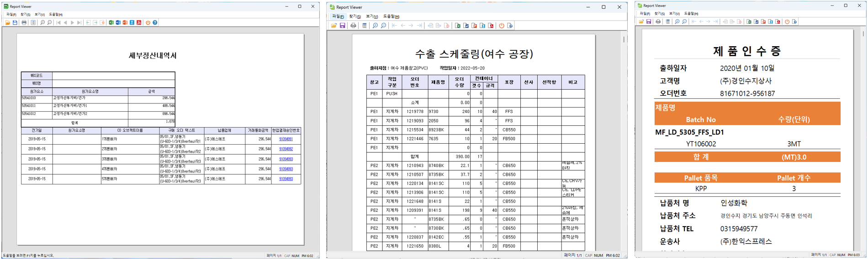Select the KPP pallet item
The image size is (868, 259).
[701, 189]
